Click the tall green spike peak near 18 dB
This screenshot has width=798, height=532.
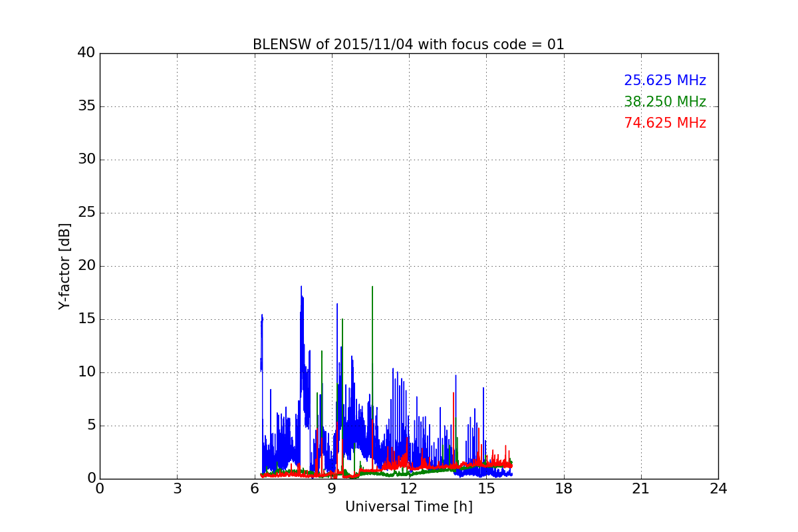(372, 287)
